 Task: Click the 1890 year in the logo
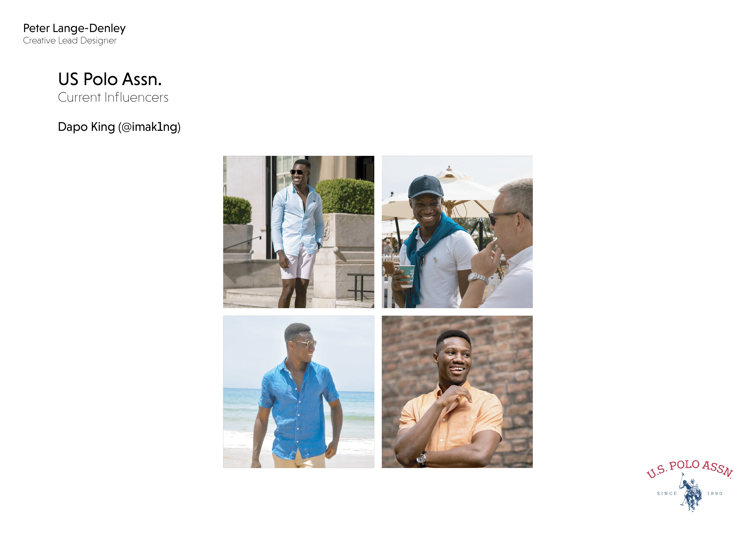[714, 493]
